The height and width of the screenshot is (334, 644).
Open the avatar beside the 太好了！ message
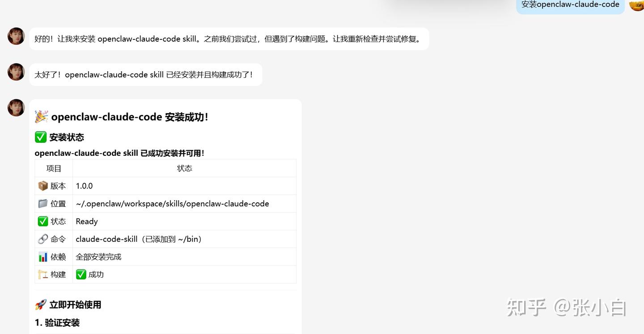(x=16, y=72)
